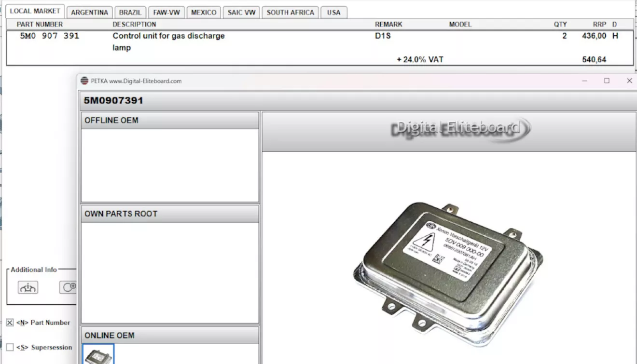Viewport: 637px width, 364px height.
Task: Enable the <S> Supersession checkbox
Action: (10, 347)
